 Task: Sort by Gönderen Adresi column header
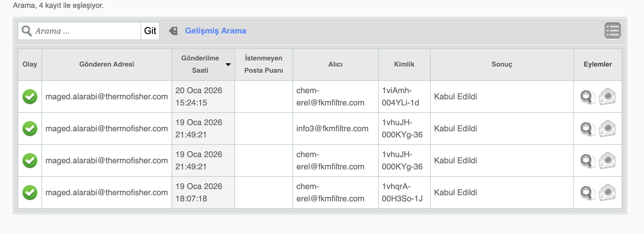(107, 64)
